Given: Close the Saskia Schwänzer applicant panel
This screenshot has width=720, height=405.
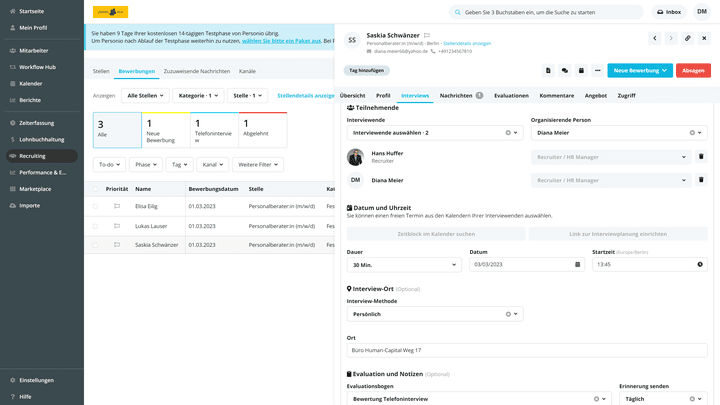Looking at the screenshot, I should 703,38.
